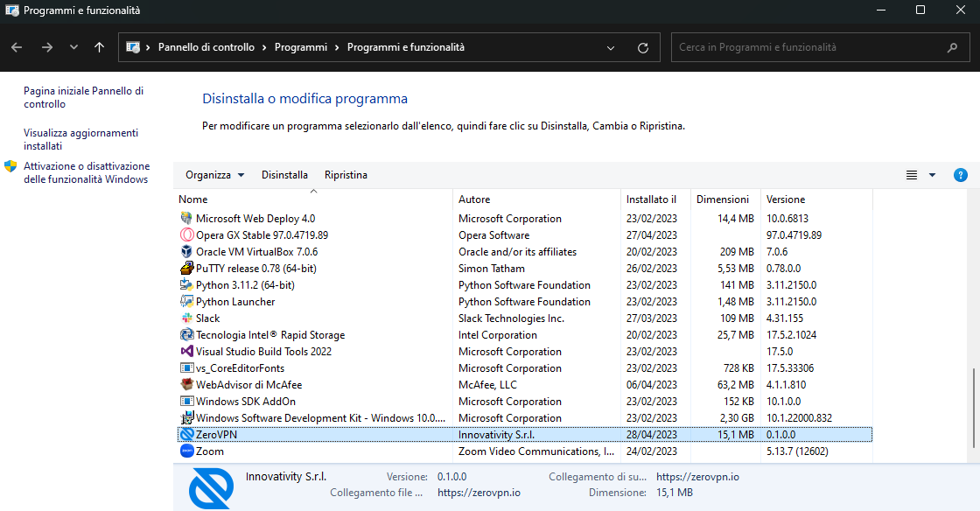Click the Windows Software Development Kit icon
This screenshot has width=980, height=511.
click(x=186, y=418)
